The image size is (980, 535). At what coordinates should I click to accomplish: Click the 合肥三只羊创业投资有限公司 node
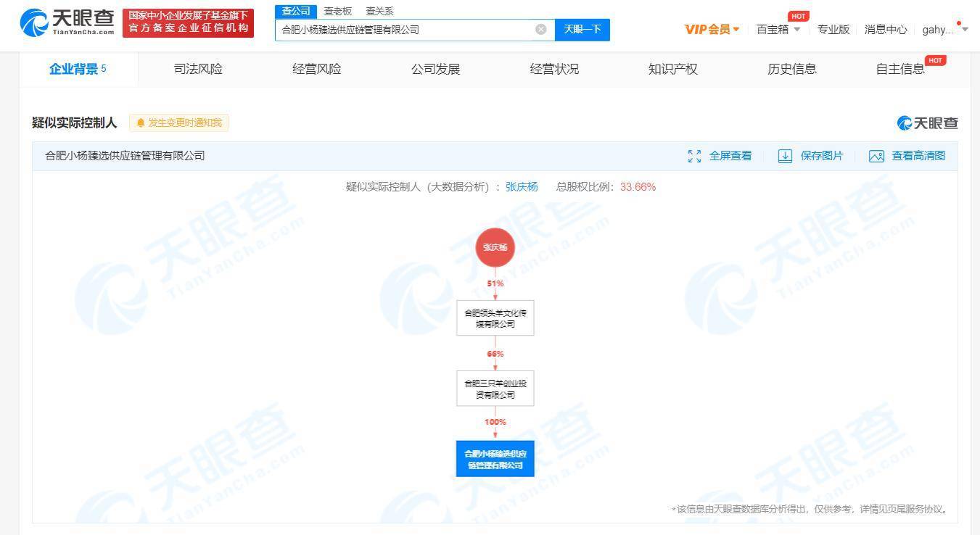[495, 388]
